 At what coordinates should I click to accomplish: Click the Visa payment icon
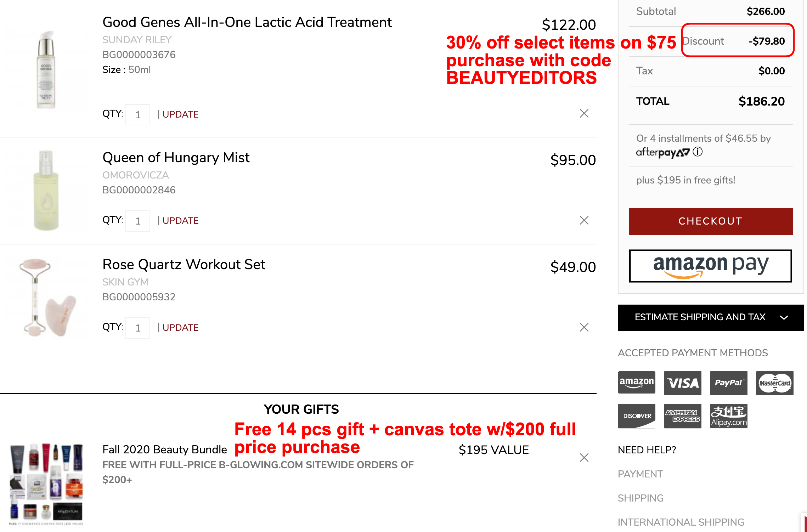click(683, 383)
